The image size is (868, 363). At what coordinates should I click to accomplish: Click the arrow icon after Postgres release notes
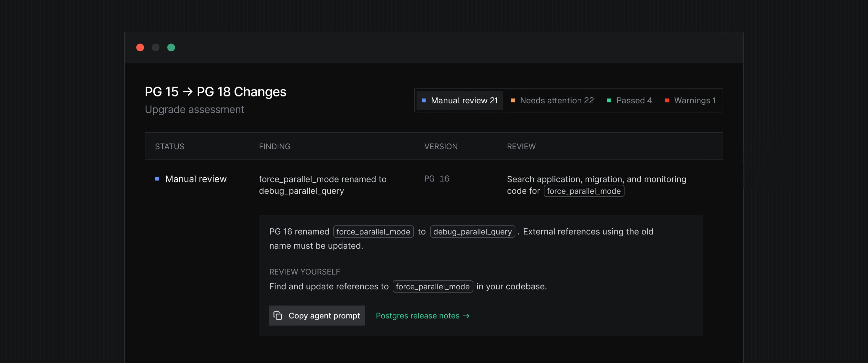click(x=466, y=316)
